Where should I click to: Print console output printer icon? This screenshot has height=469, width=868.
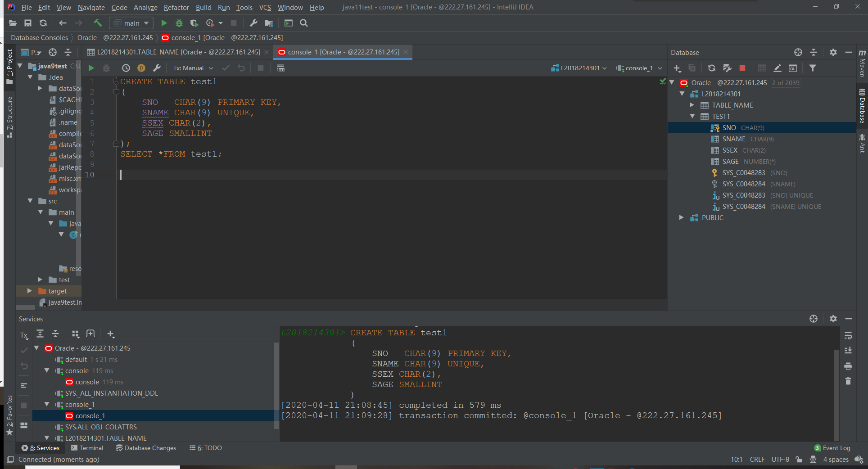pos(848,366)
